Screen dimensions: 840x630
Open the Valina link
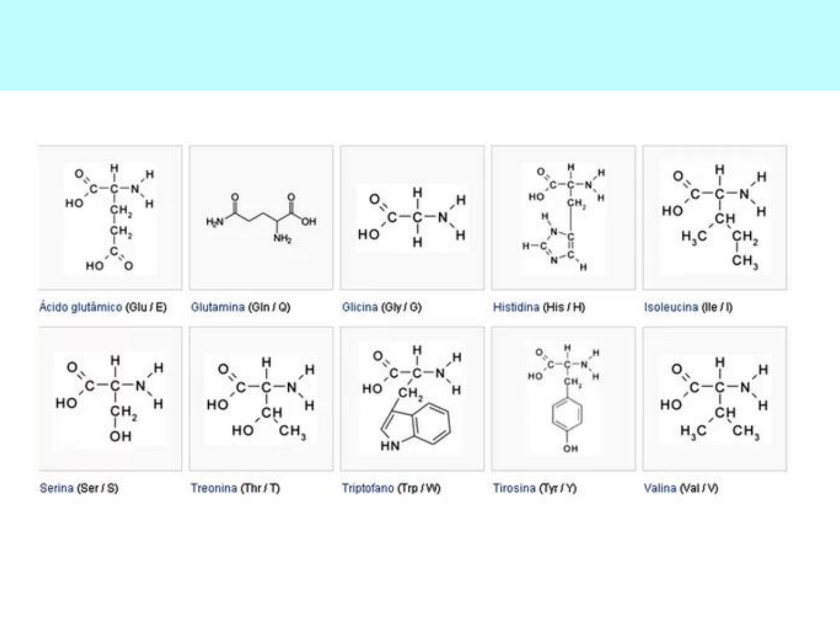660,488
